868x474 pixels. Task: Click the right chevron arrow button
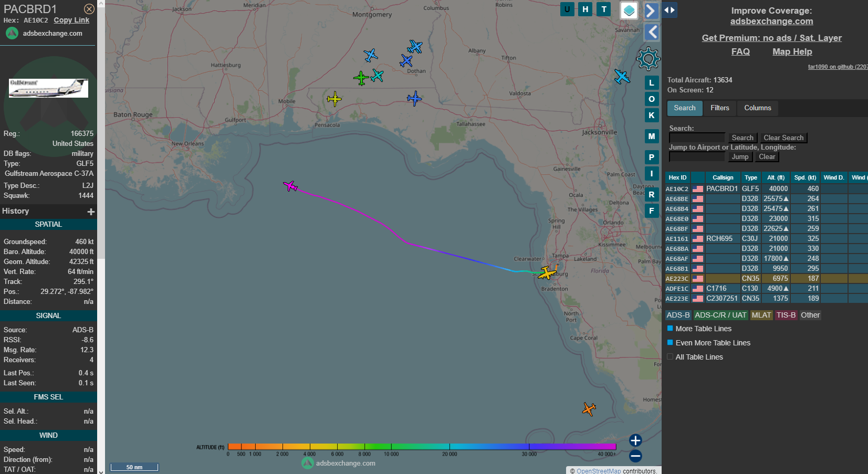pyautogui.click(x=651, y=10)
